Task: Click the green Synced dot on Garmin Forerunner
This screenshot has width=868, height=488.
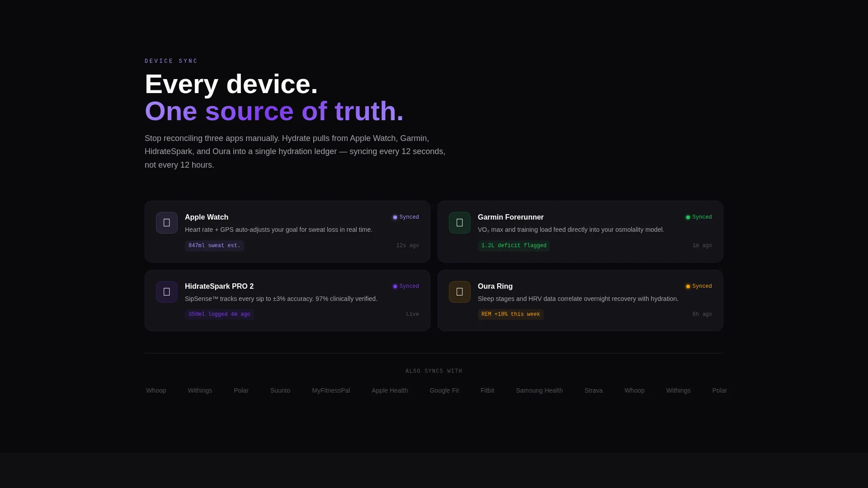Action: pos(688,217)
